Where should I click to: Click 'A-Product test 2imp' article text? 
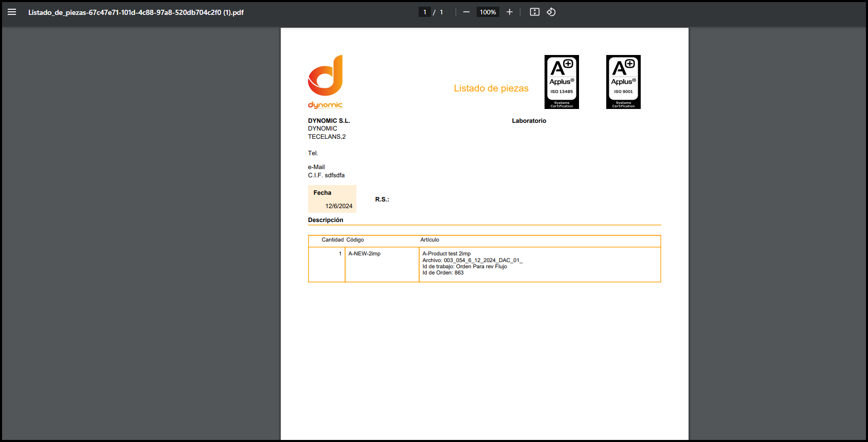446,254
